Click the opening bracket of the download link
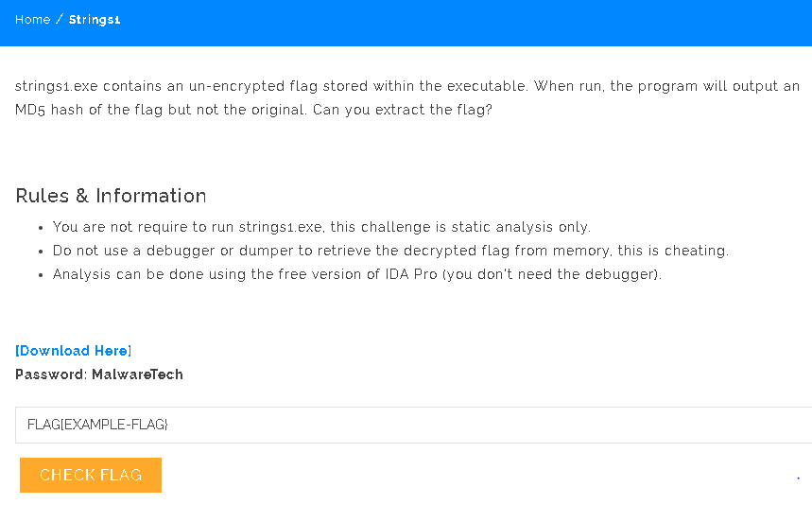 pos(17,351)
